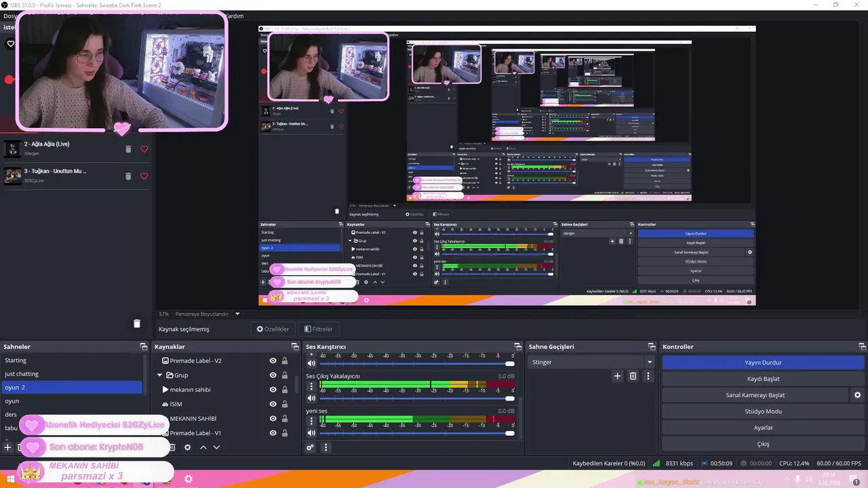Enable Stüdyo Modu
Image resolution: width=868 pixels, height=488 pixels.
pyautogui.click(x=763, y=411)
